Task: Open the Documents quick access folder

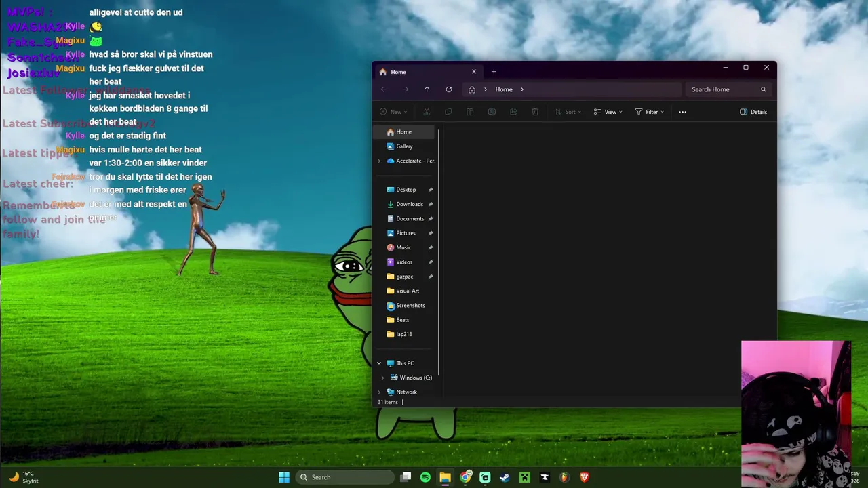Action: pos(406,218)
